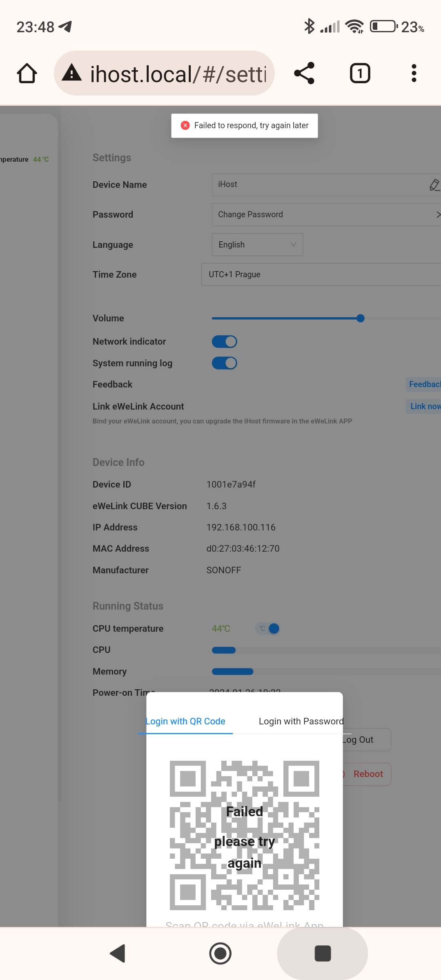Click the Running Status section heading

point(128,606)
